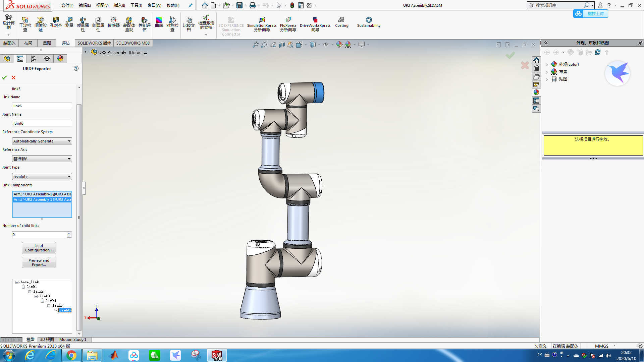This screenshot has height=362, width=644.
Task: Open the Interference Detection tool (干涉检查)
Action: (25, 23)
